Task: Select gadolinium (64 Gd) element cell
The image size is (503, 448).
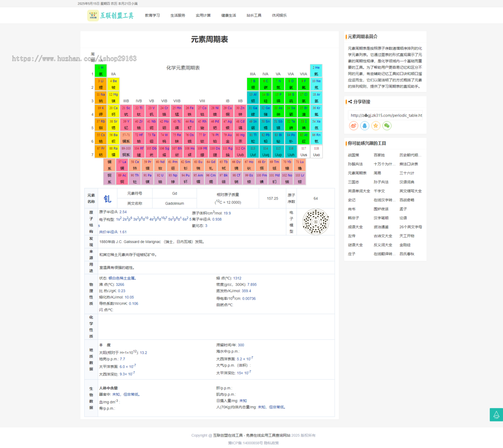Action: coord(211,165)
